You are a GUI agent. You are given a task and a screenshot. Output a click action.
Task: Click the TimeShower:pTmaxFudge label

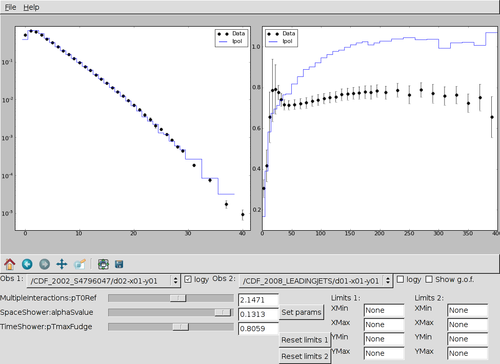[46, 327]
